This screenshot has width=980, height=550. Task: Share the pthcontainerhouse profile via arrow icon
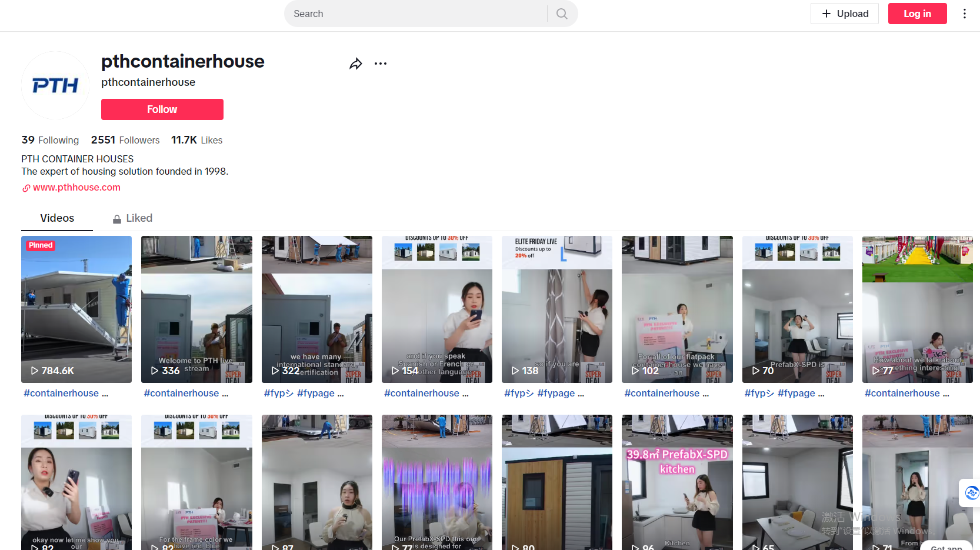355,64
